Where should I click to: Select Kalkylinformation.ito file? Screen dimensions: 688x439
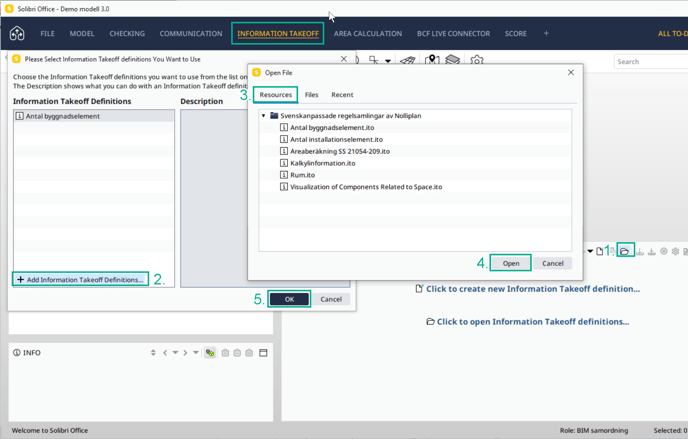tap(322, 163)
